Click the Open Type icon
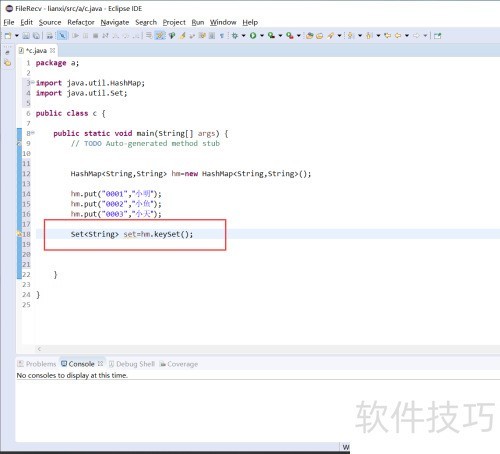 tap(320, 36)
